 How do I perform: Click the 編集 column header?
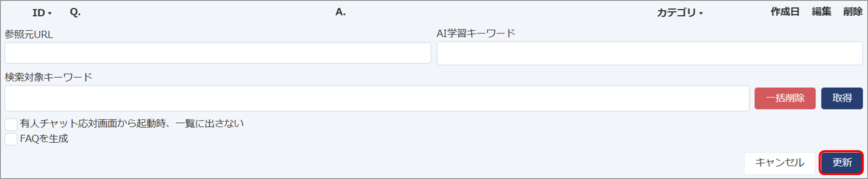coord(821,12)
